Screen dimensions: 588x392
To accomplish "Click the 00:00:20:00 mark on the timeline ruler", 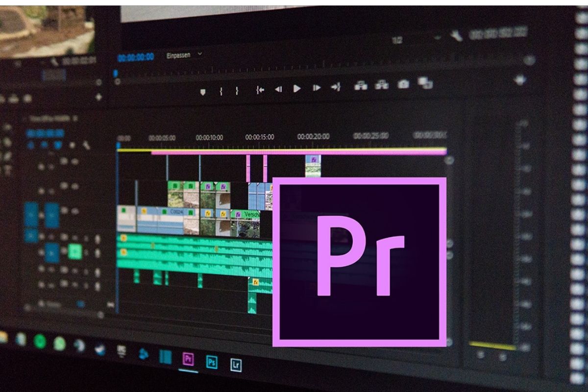I will tap(314, 136).
